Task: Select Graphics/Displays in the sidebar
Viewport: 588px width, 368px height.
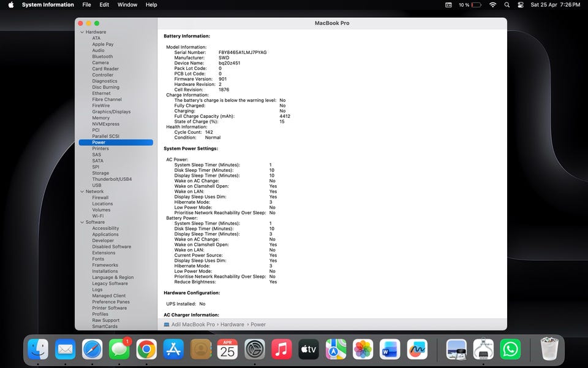Action: [111, 112]
